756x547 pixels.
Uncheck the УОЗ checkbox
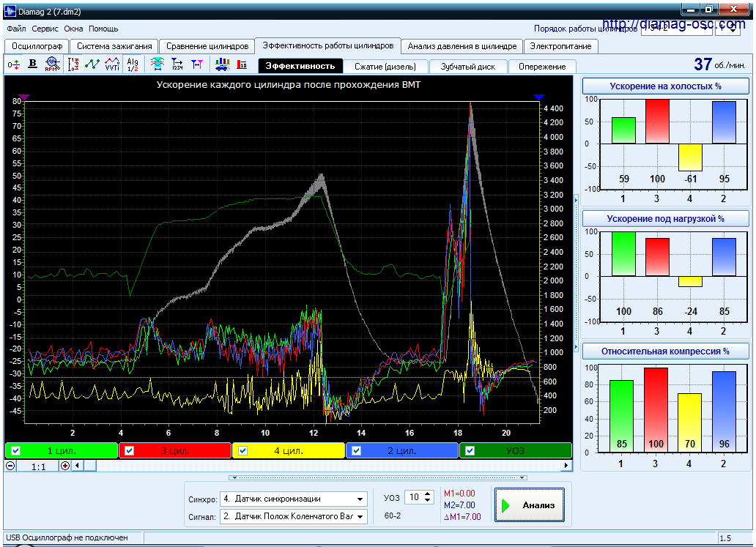pos(470,450)
